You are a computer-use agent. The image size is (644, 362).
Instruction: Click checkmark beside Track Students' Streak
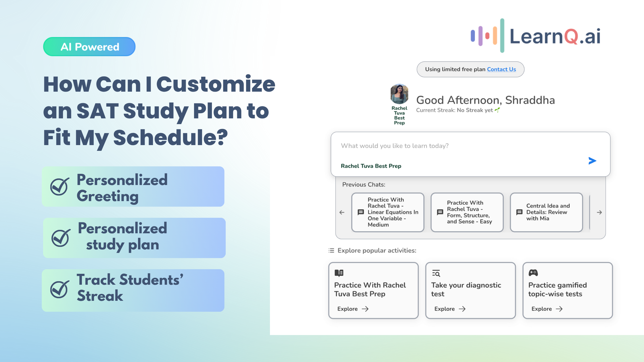[60, 289]
